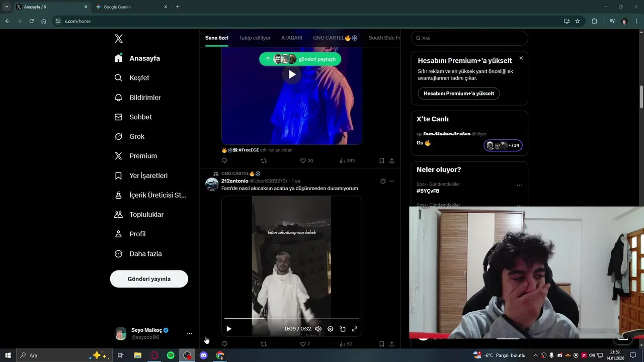
Task: Close the Anasayfa / X browser tab
Action: [x=86, y=7]
